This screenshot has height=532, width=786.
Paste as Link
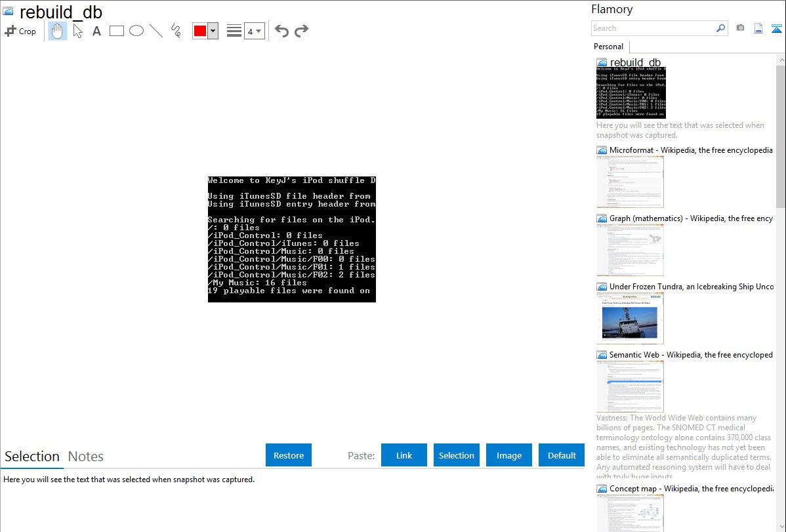click(404, 455)
